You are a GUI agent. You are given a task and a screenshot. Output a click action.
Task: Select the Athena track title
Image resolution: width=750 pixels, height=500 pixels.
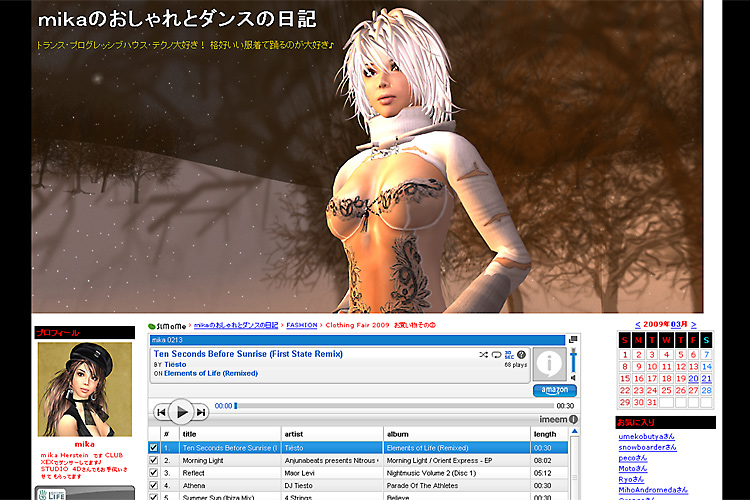tap(194, 486)
